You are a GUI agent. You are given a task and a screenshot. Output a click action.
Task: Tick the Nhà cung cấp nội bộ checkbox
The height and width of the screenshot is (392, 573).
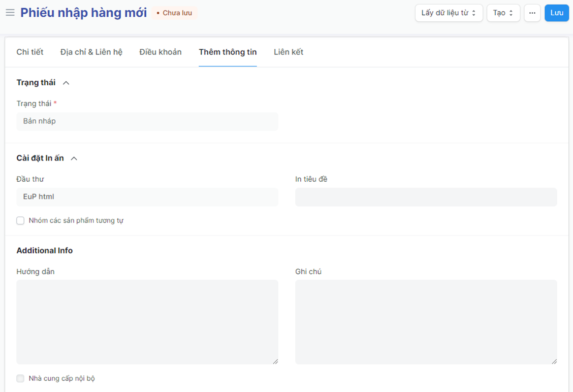[20, 379]
